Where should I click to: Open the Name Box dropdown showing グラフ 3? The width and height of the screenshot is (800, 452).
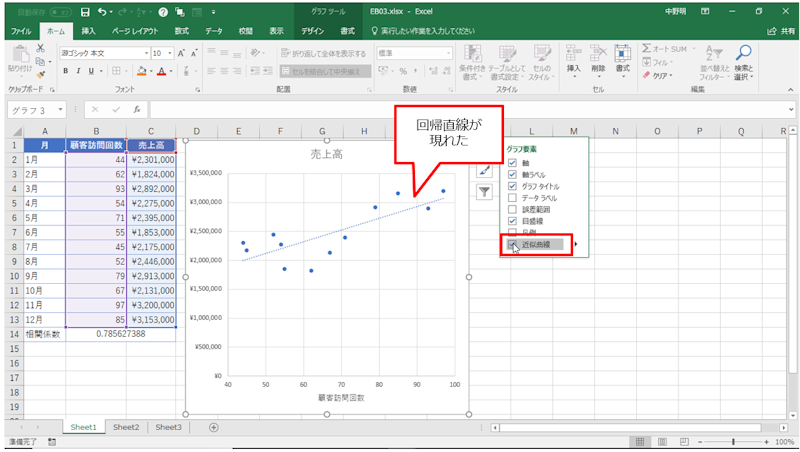coord(61,109)
